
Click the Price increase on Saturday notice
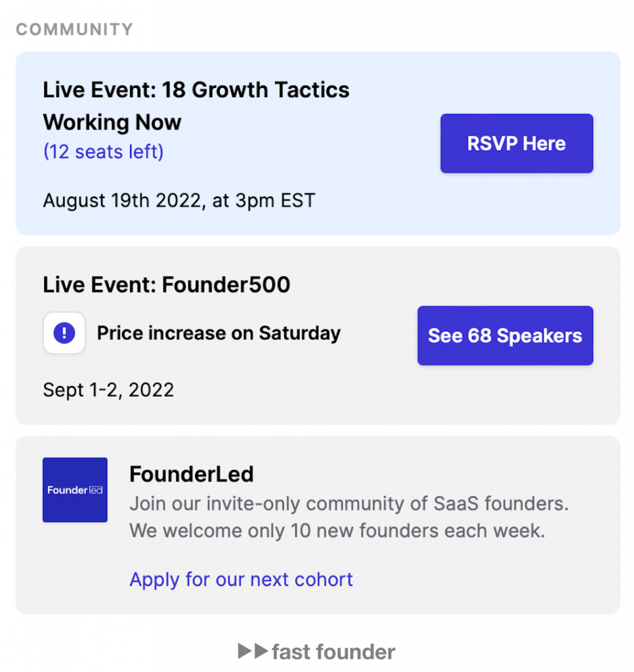pyautogui.click(x=219, y=333)
